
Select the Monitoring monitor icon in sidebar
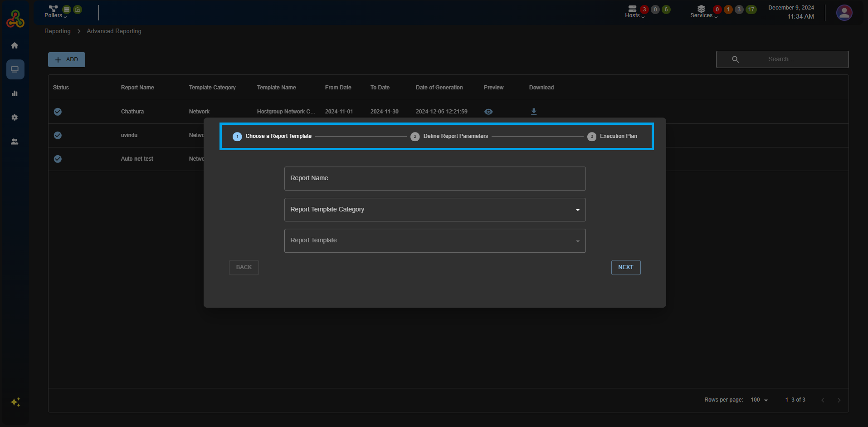[15, 69]
